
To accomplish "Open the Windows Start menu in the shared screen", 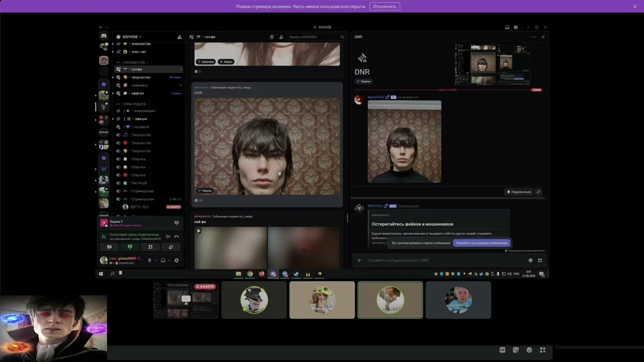I will click(x=101, y=274).
